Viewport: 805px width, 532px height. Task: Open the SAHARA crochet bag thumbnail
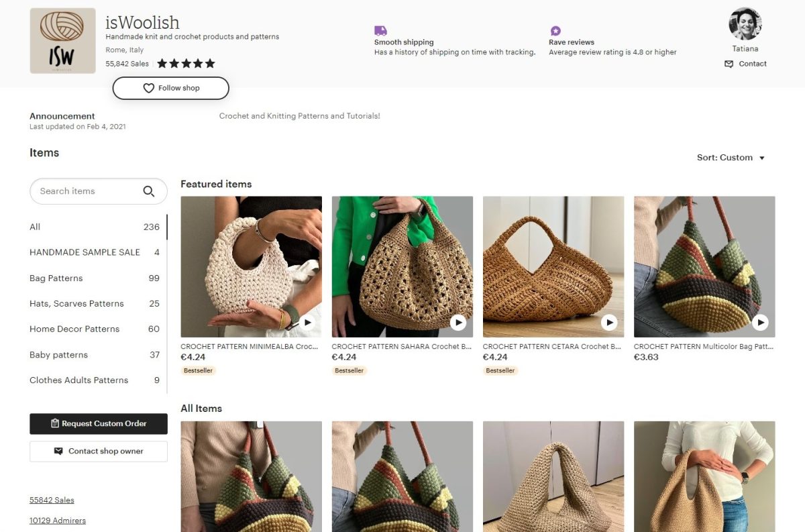coord(402,266)
